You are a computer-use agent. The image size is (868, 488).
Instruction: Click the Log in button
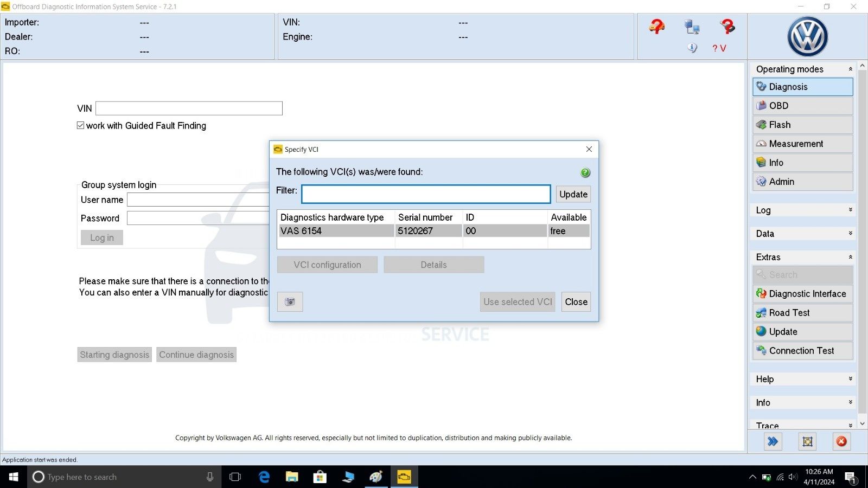click(x=102, y=237)
